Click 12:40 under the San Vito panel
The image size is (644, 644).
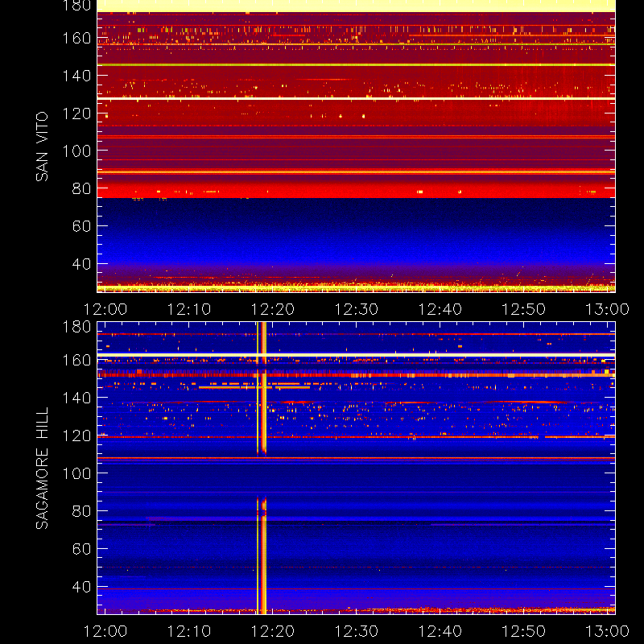(440, 309)
